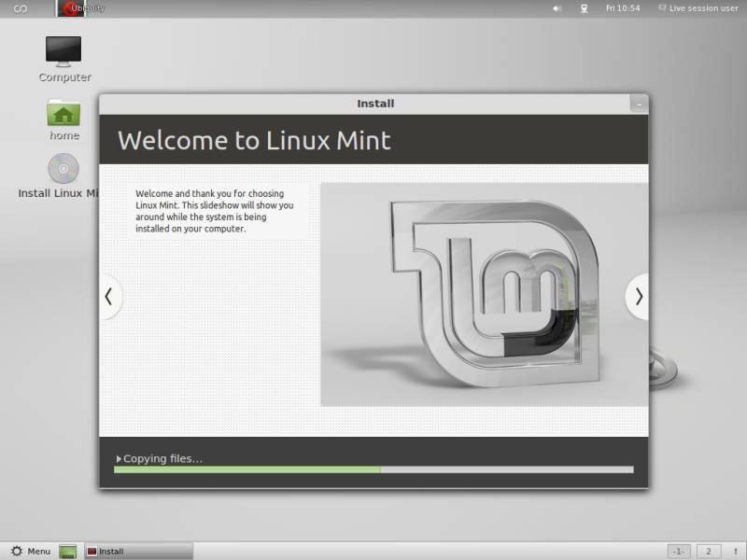Click the green installation progress bar
Image resolution: width=747 pixels, height=560 pixels.
click(x=373, y=470)
